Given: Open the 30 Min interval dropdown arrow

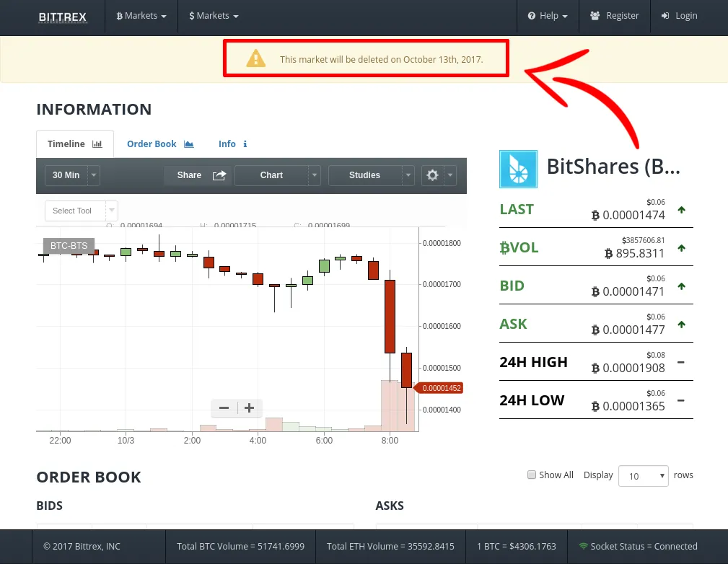Looking at the screenshot, I should tap(94, 175).
